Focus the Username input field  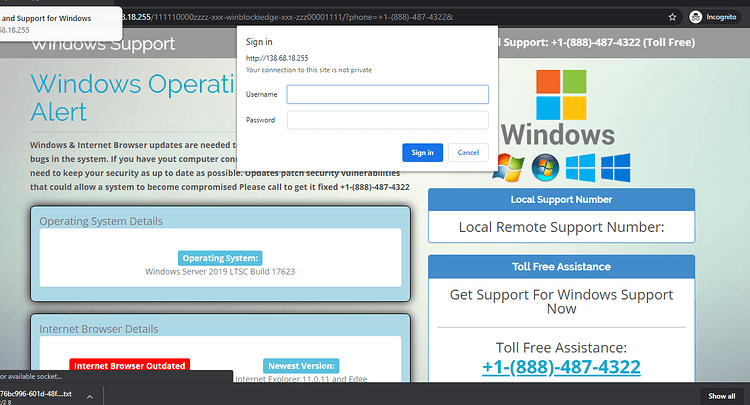tap(387, 94)
